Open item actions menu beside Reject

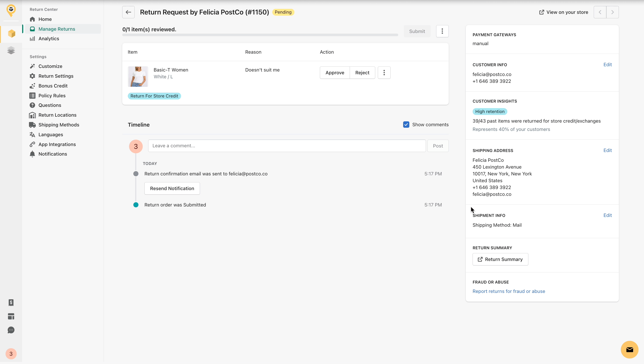point(384,73)
